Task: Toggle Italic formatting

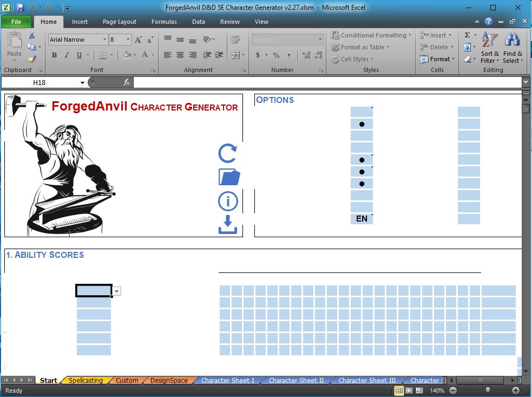Action: coord(67,55)
